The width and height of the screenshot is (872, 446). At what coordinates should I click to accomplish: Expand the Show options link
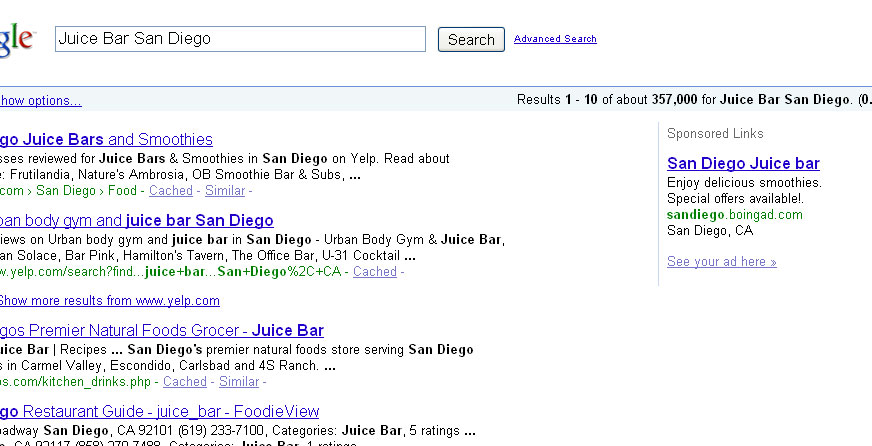click(41, 101)
